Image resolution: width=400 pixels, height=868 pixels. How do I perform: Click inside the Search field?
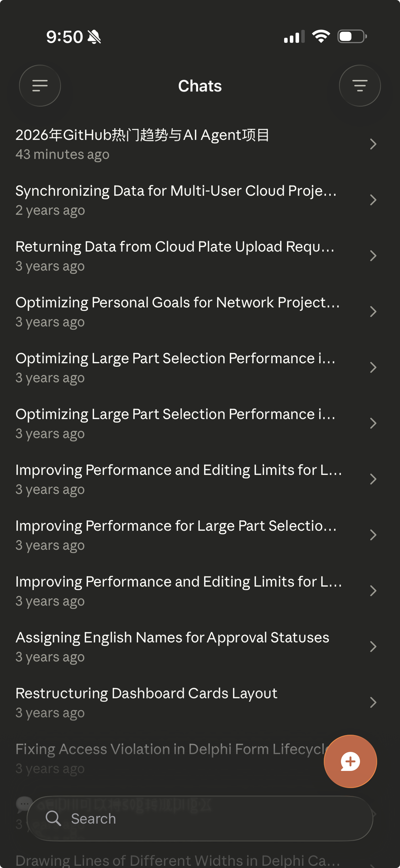[200, 818]
